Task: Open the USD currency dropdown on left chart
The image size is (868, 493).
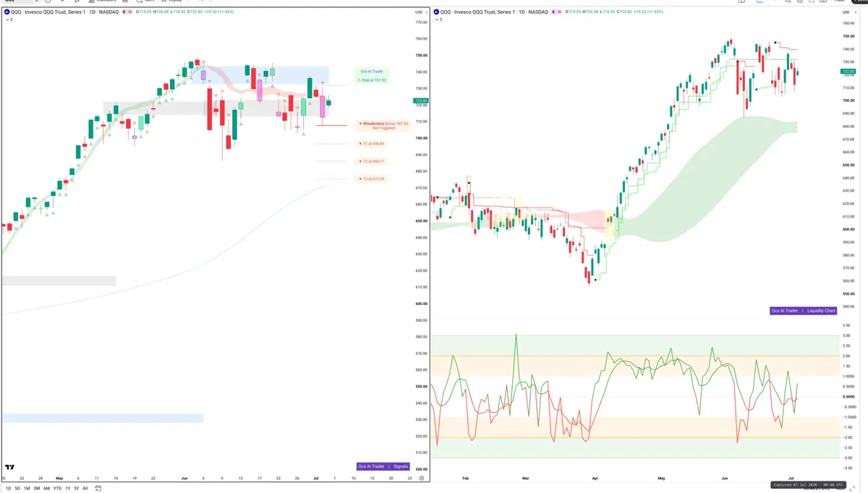Action: 420,12
